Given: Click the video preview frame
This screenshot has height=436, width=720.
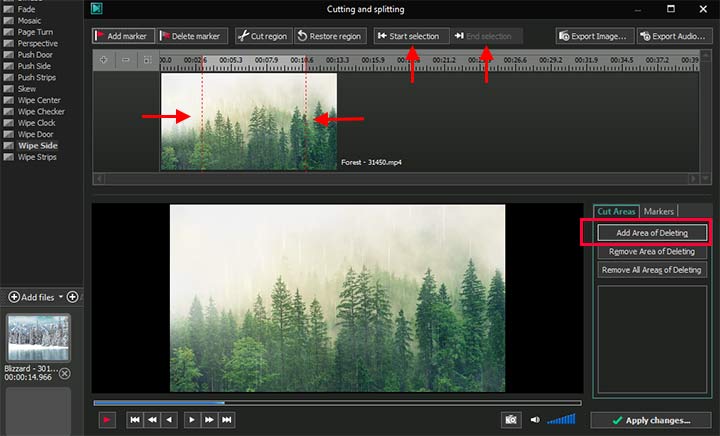Looking at the screenshot, I should tap(338, 298).
